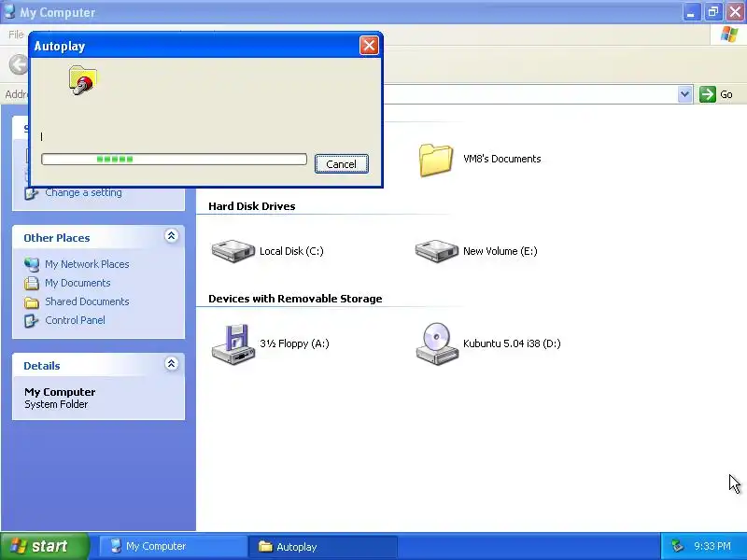The height and width of the screenshot is (560, 747).
Task: Click the Details panel header
Action: pos(98,365)
